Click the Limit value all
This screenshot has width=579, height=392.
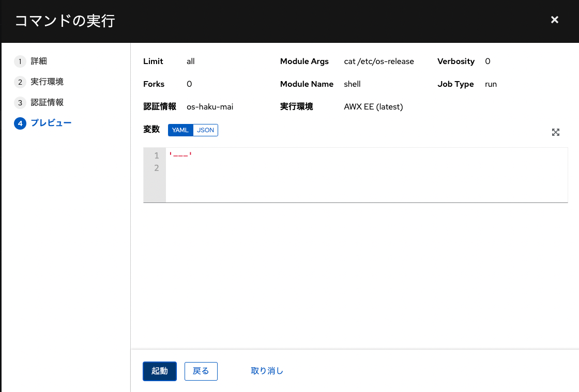(191, 61)
